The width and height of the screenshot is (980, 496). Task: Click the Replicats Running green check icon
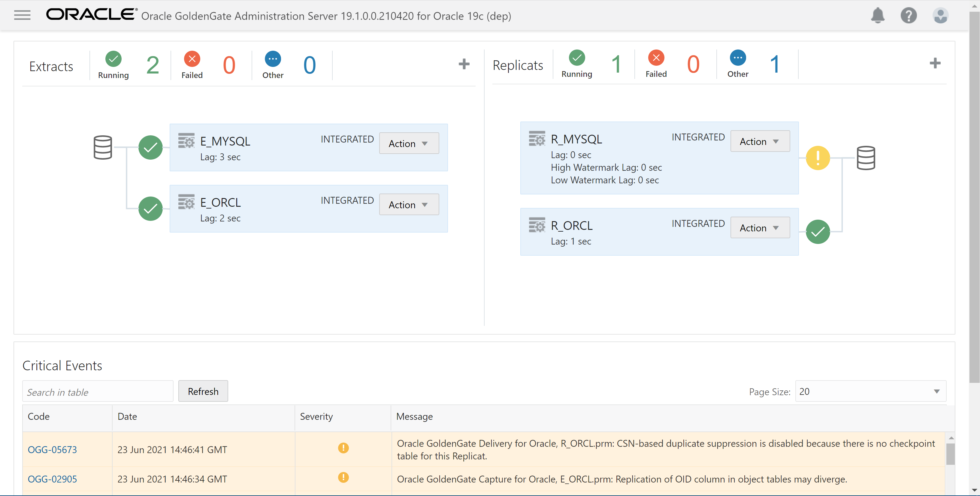(x=577, y=58)
